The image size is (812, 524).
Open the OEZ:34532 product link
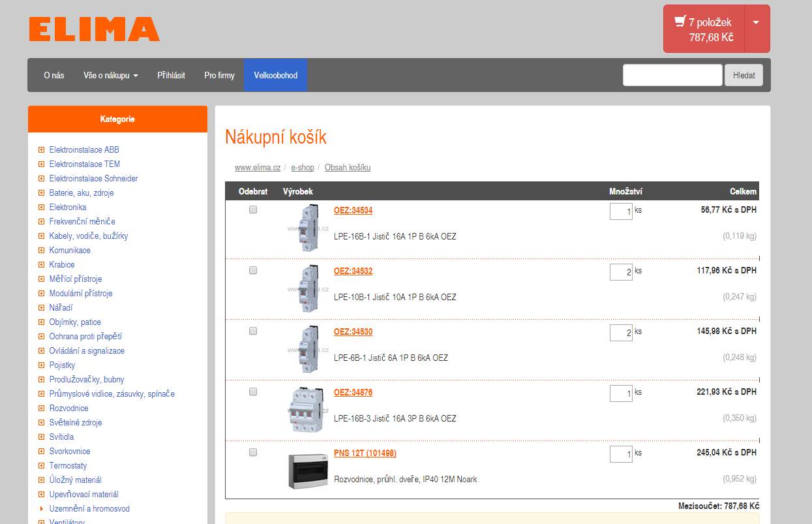pos(353,271)
